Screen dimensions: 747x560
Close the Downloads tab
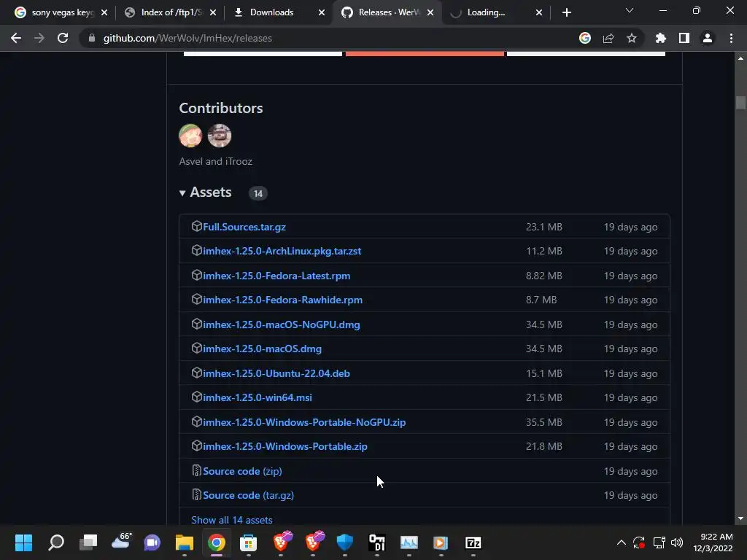tap(322, 12)
